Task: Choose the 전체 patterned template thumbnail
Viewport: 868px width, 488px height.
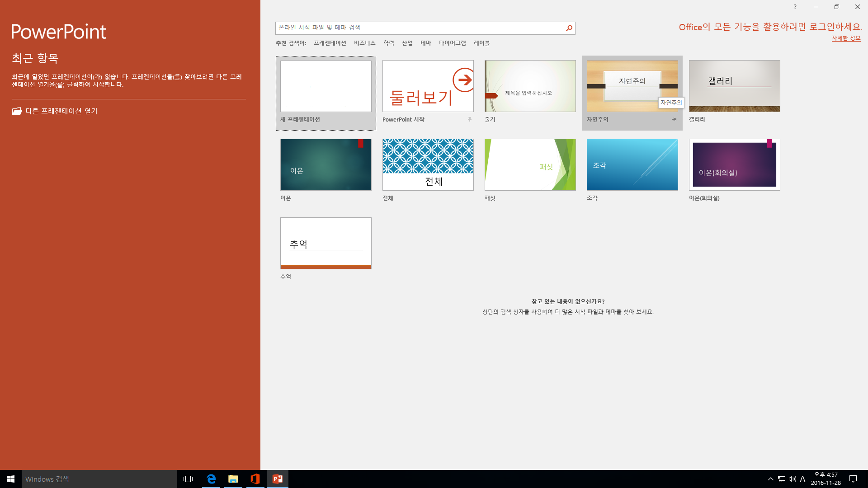Action: [428, 165]
